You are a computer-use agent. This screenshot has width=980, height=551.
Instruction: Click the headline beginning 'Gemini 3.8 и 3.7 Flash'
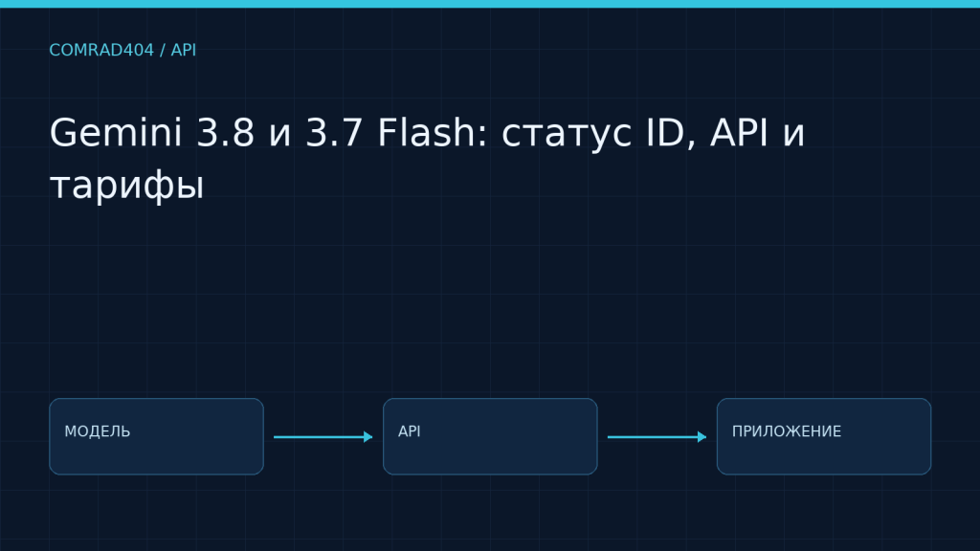(x=427, y=159)
